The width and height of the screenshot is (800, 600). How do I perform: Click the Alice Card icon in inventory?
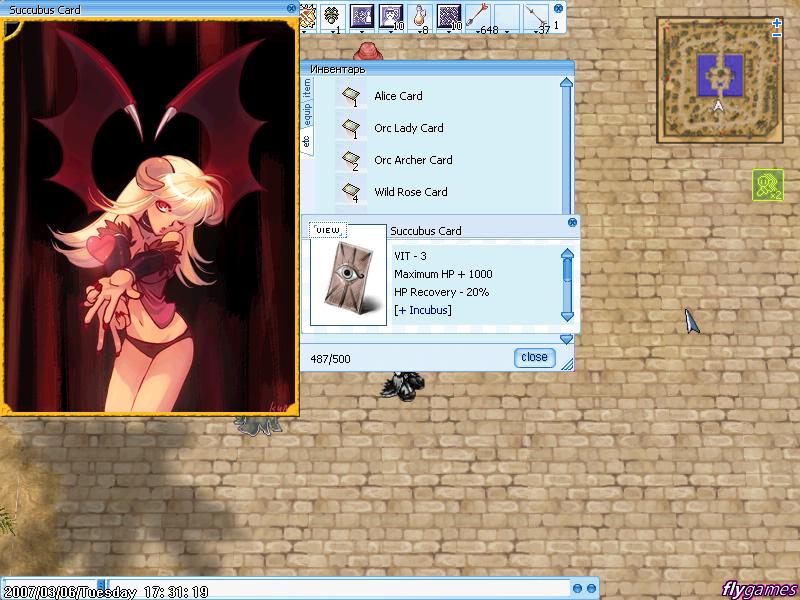(x=349, y=96)
